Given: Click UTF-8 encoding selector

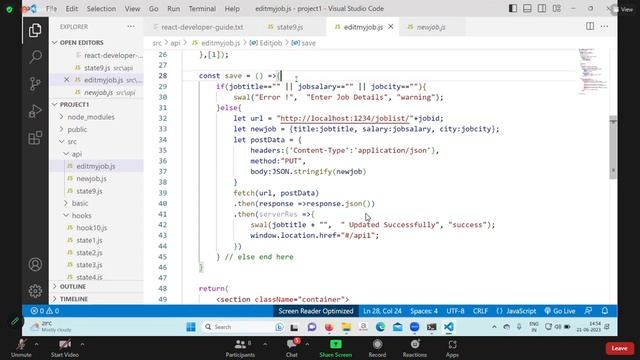Looking at the screenshot, I should pos(455,311).
